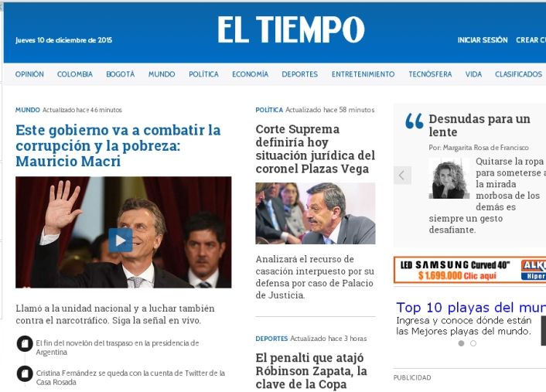Screen dimensions: 546x392
Task: Play the Mauricio Macri video
Action: click(120, 240)
